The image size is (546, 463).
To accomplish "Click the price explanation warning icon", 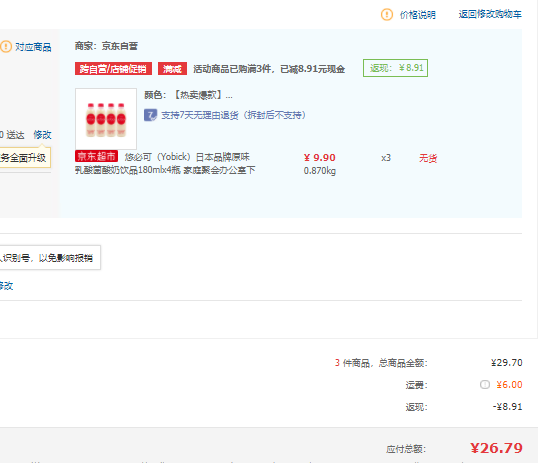I will 387,15.
